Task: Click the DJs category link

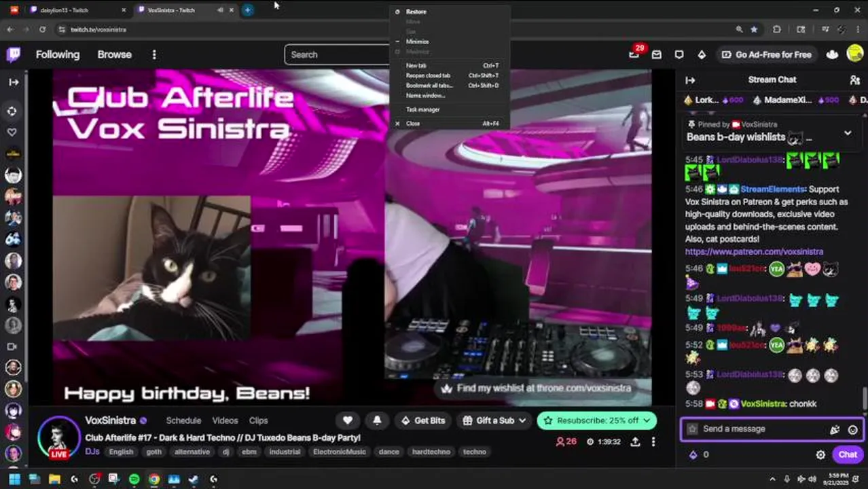Action: (92, 452)
